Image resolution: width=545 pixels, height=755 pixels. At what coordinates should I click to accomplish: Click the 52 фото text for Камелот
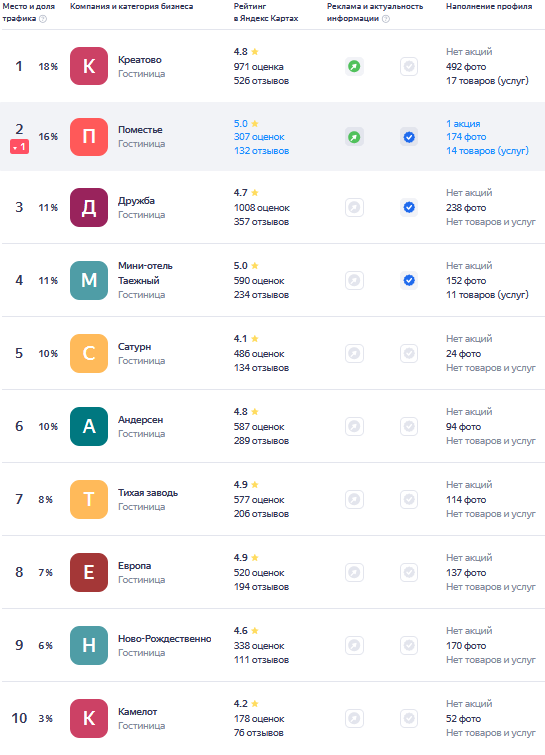[x=463, y=718]
